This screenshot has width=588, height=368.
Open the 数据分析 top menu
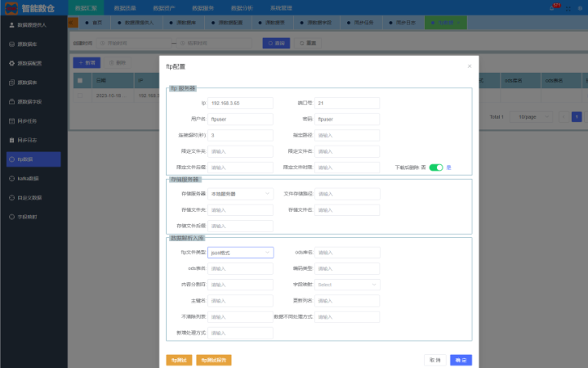pyautogui.click(x=242, y=8)
